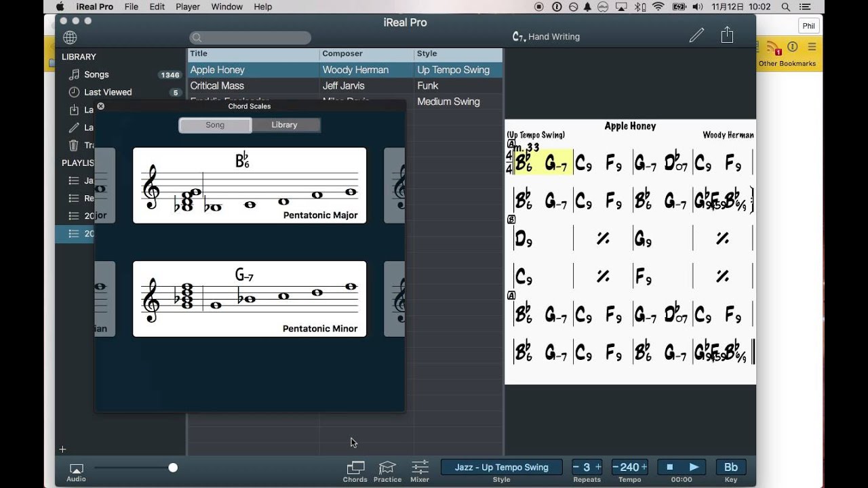Click the first Bb6 chord in the chart
Screen dimensions: 868x488
coord(524,163)
